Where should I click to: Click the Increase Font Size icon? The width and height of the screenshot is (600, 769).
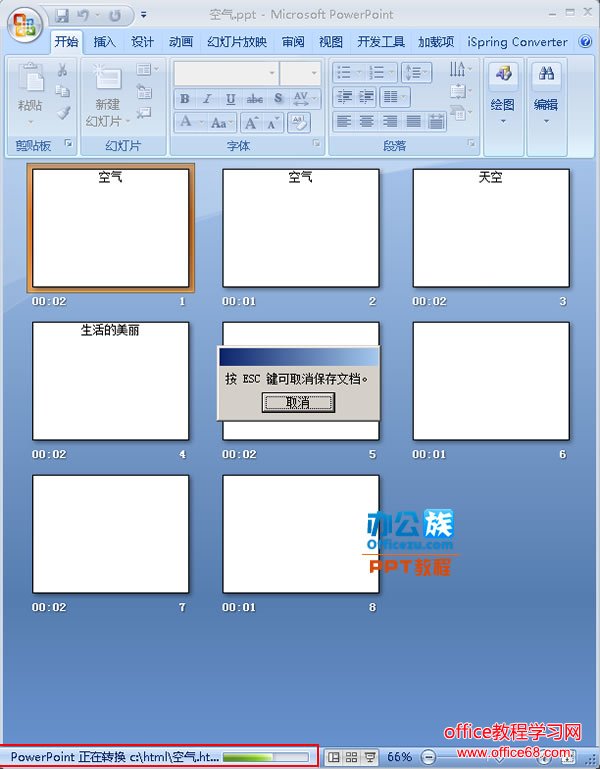click(x=251, y=122)
